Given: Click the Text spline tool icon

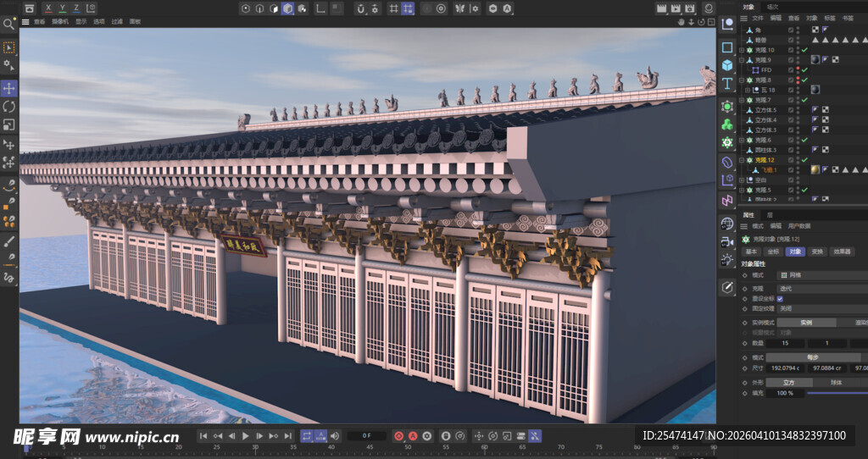Looking at the screenshot, I should tap(727, 84).
